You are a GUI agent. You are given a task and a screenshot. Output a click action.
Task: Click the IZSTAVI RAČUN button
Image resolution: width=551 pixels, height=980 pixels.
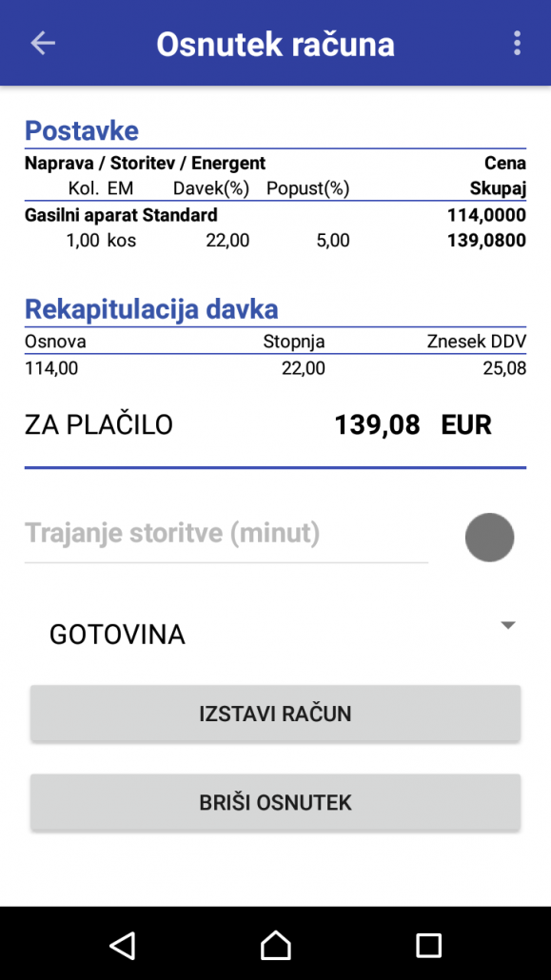(275, 714)
